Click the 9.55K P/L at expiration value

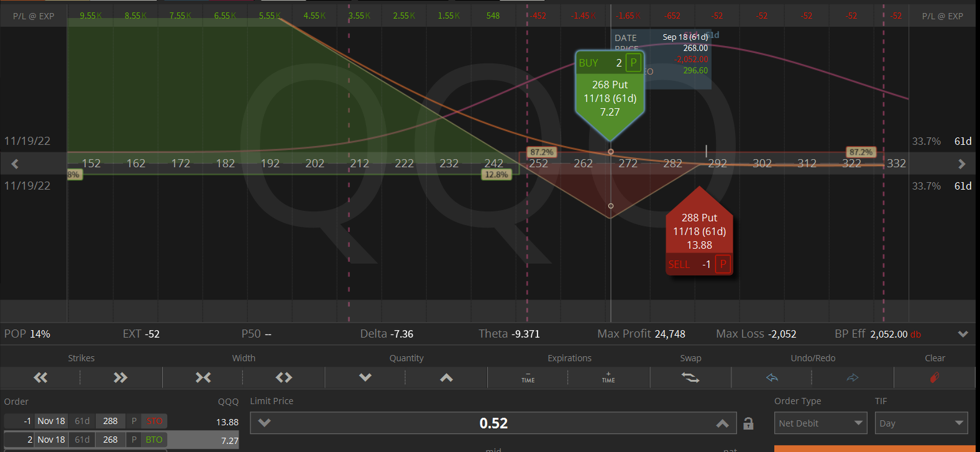(91, 16)
